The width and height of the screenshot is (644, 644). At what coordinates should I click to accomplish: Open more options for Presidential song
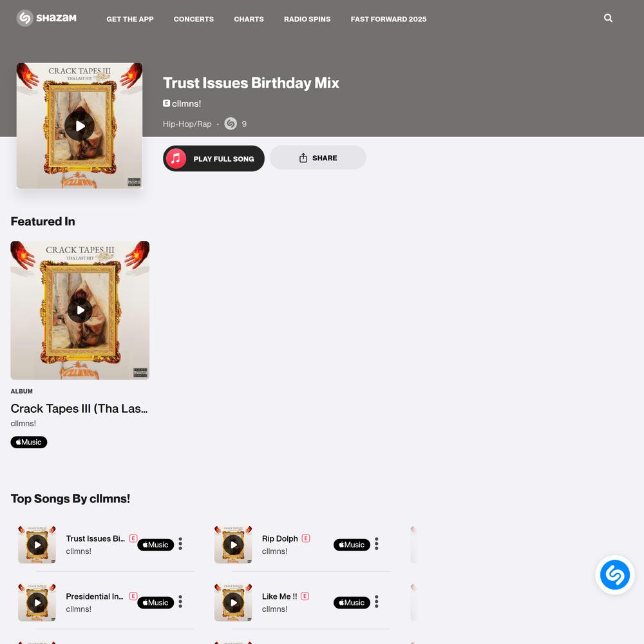(x=180, y=601)
